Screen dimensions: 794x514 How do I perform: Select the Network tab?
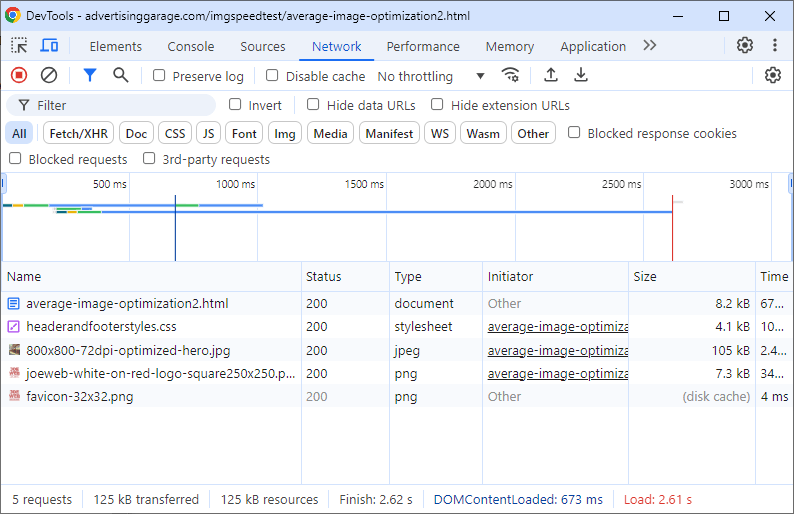(x=336, y=47)
